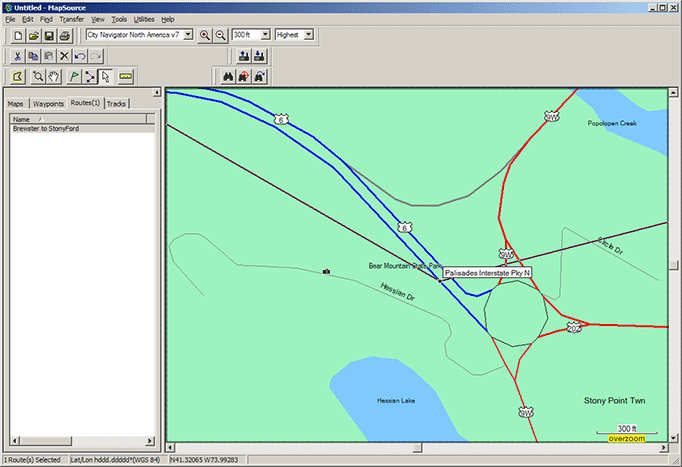Switch to the Waypoints tab
This screenshot has height=467, width=682.
(x=48, y=104)
